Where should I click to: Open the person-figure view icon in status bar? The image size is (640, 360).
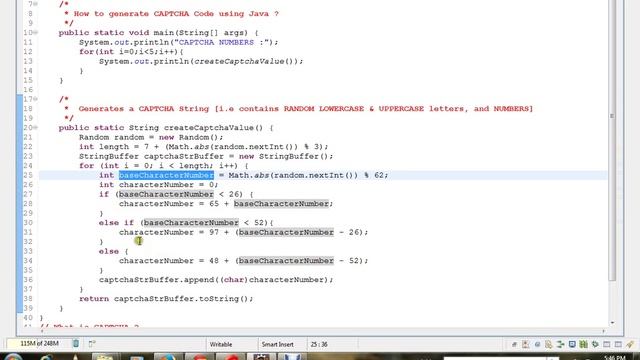[526, 344]
